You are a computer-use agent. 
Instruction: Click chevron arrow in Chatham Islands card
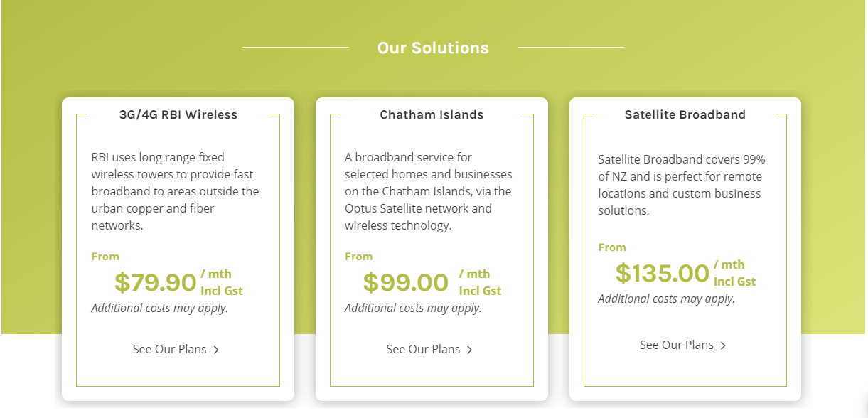point(470,350)
